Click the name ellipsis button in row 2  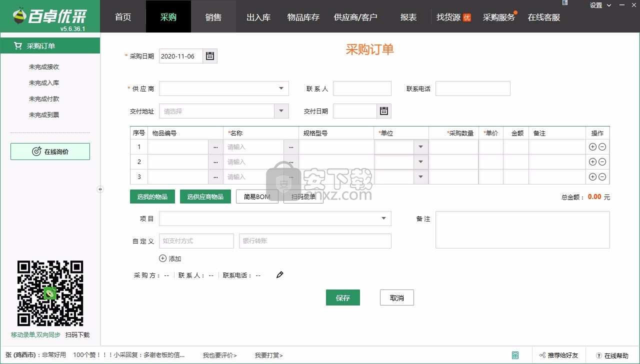pyautogui.click(x=291, y=162)
